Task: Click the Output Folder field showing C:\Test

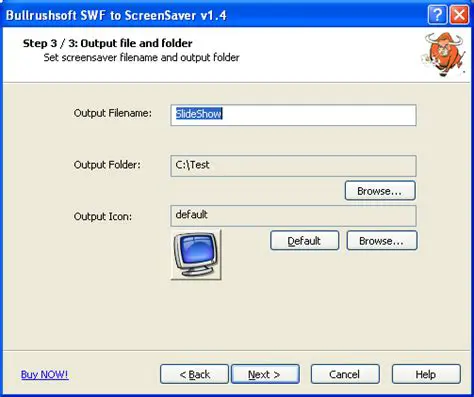Action: tap(293, 166)
